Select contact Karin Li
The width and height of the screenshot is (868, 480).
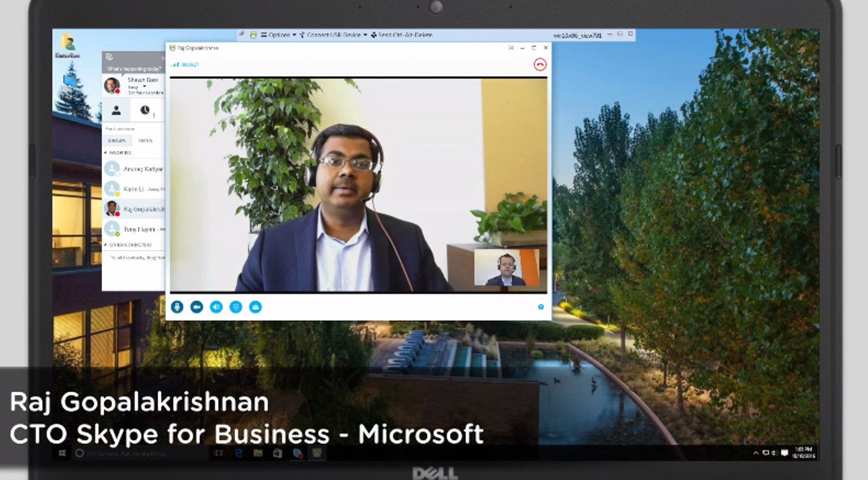click(x=134, y=189)
